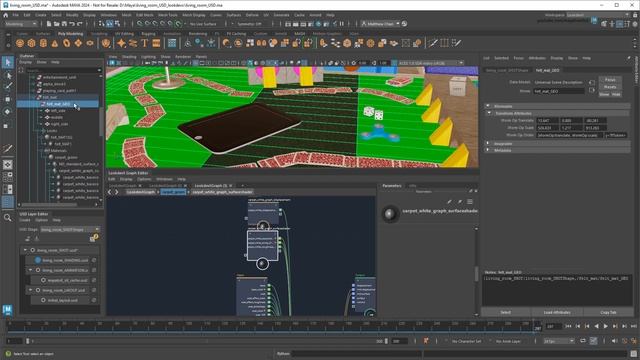The image size is (640, 360).
Task: Click the Copy Tab button
Action: click(608, 312)
